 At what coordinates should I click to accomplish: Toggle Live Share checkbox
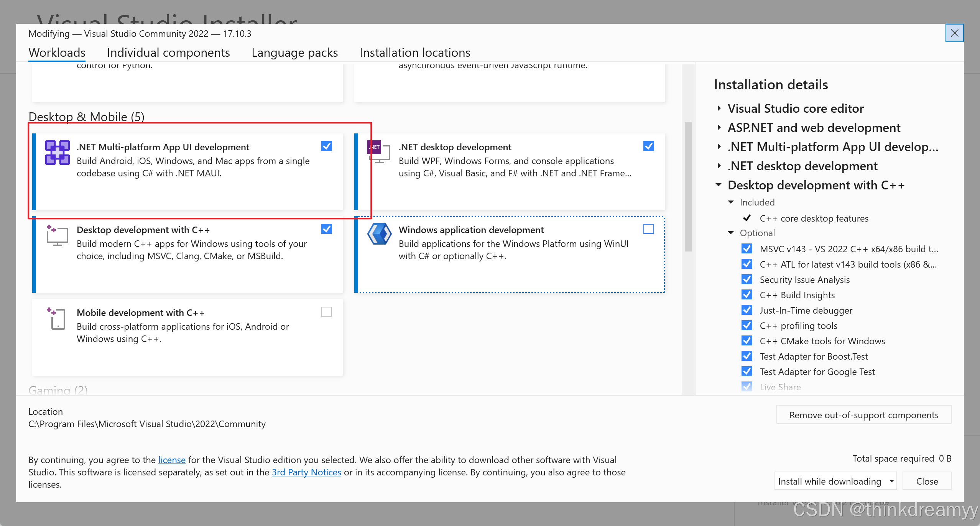(747, 387)
